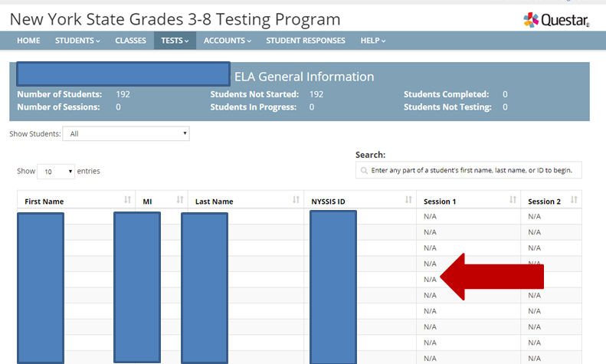606x364 pixels.
Task: Expand the STUDENTS menu
Action: click(x=77, y=41)
